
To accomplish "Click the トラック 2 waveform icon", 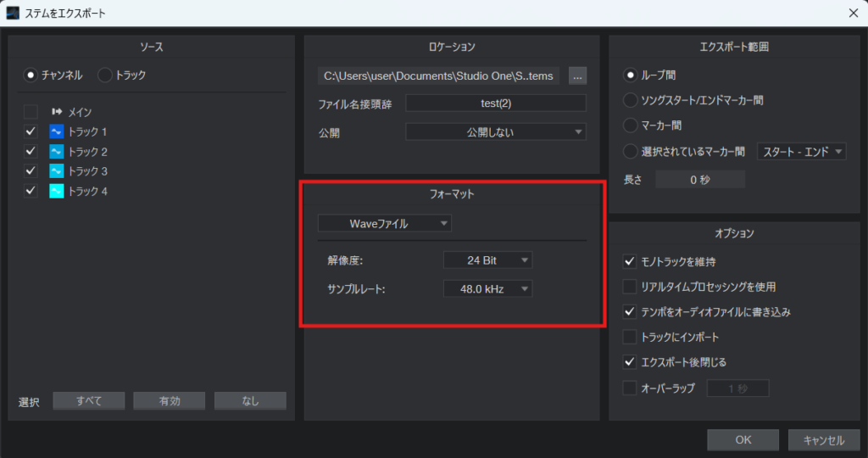I will [57, 151].
